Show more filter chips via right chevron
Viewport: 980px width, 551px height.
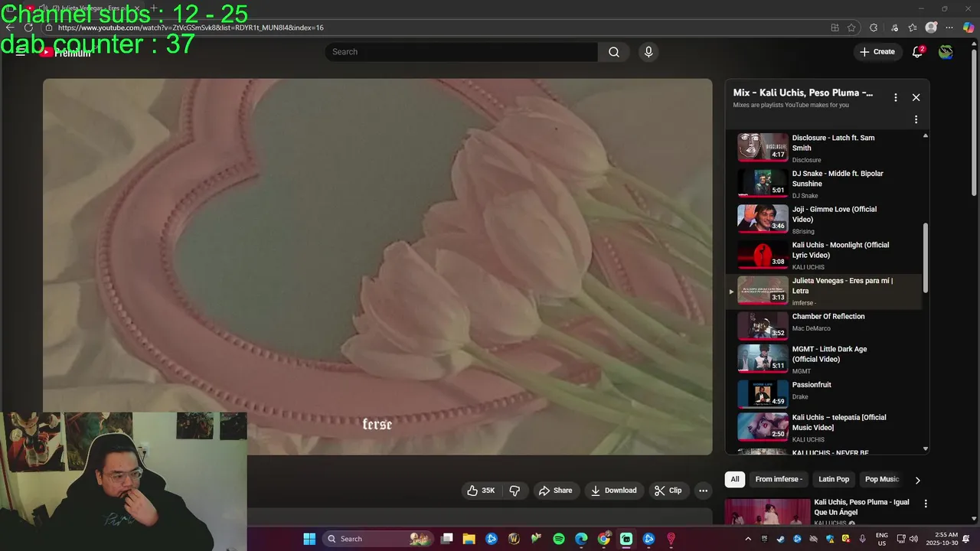[917, 480]
